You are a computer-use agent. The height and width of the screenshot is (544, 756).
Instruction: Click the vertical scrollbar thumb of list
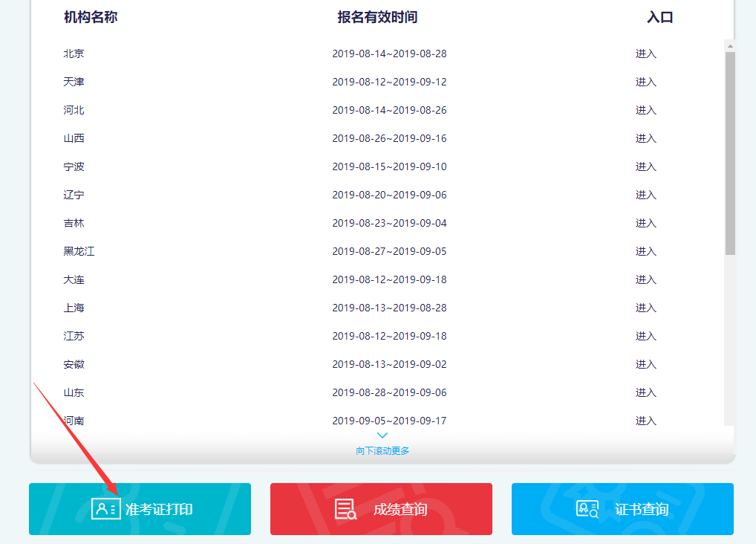pos(730,152)
